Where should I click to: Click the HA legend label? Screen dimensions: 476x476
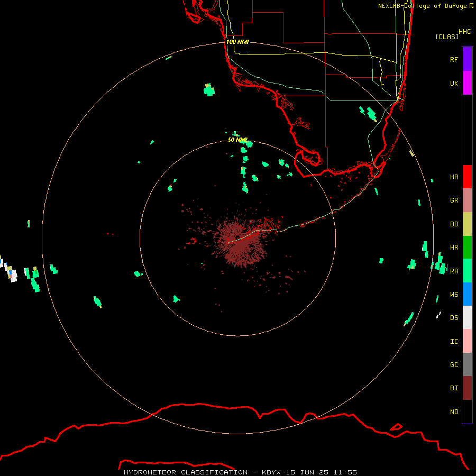coord(454,177)
